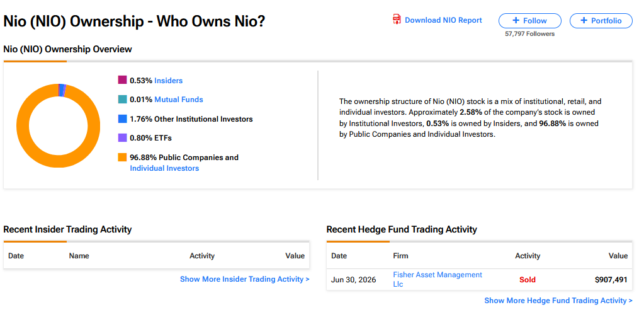
Task: Open the Insiders ownership link
Action: [x=168, y=81]
